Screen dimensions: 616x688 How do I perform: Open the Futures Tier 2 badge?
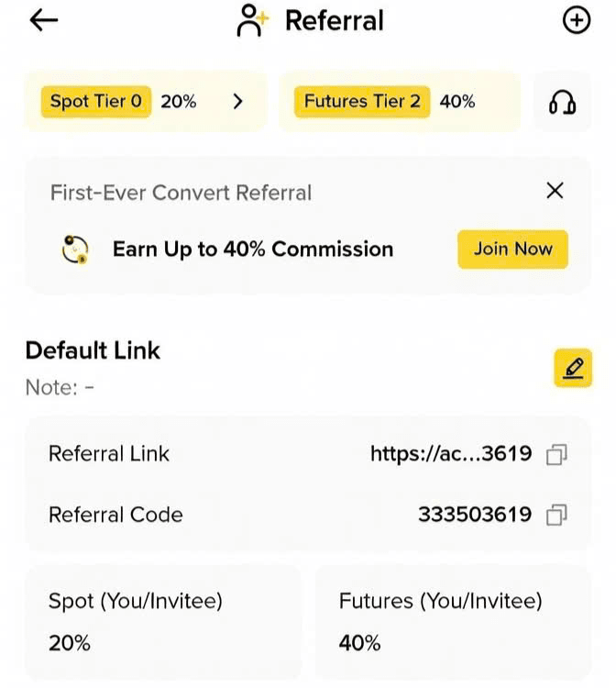click(362, 102)
